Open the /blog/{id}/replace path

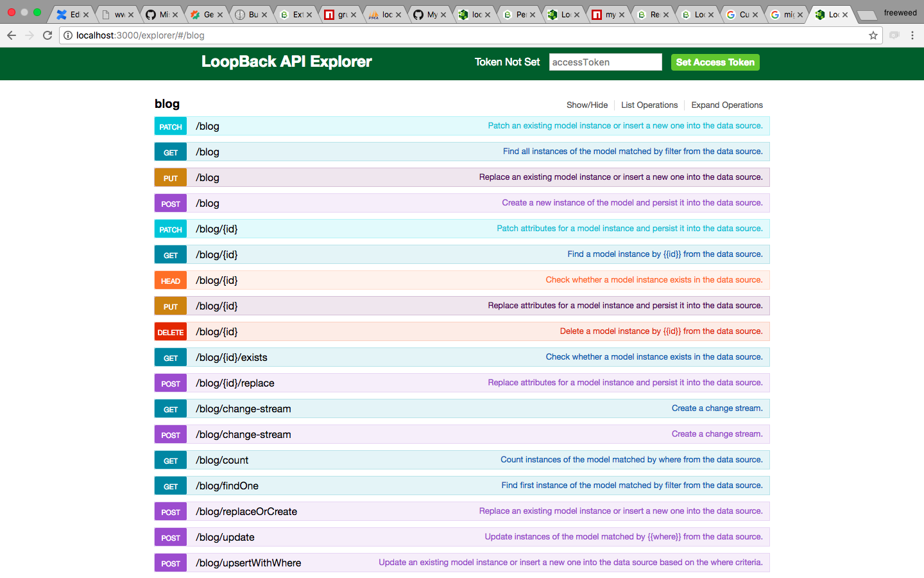(235, 383)
